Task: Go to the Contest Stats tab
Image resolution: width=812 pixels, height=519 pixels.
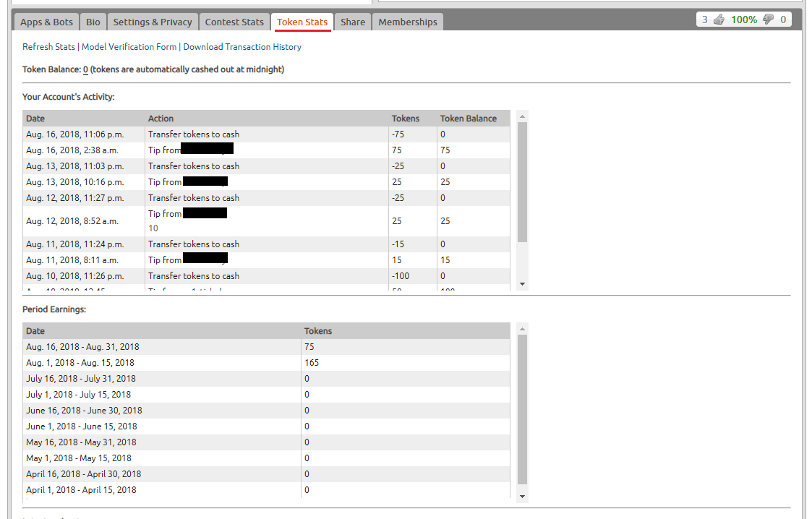Action: (x=234, y=22)
